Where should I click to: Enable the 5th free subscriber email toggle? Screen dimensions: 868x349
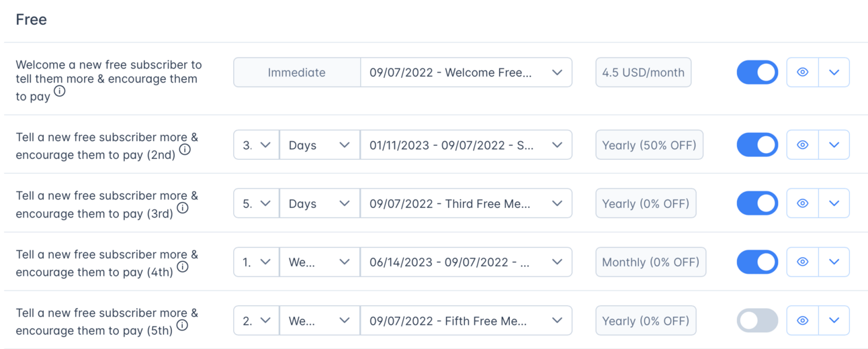[x=757, y=321]
